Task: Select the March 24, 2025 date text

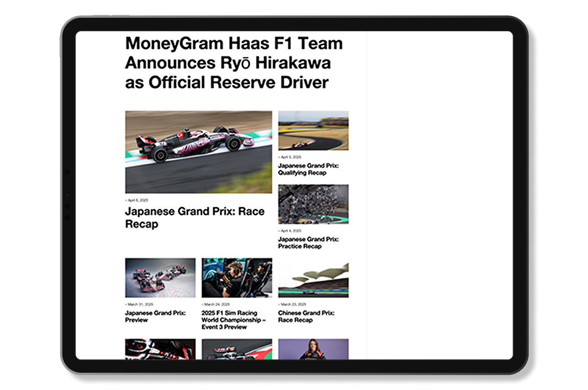Action: (216, 304)
